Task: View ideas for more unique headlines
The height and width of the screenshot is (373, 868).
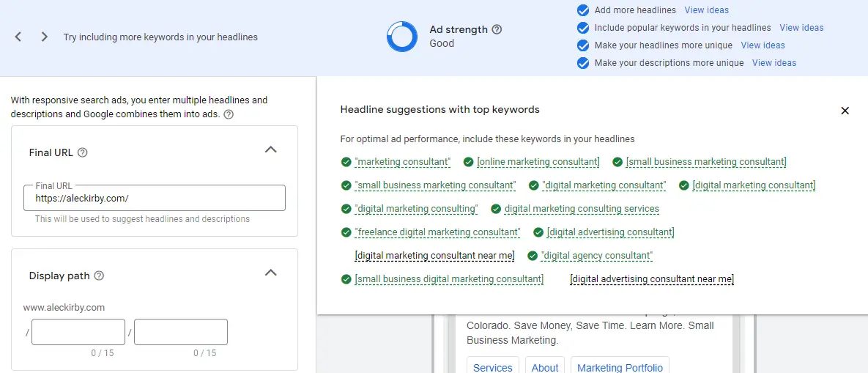Action: (763, 45)
